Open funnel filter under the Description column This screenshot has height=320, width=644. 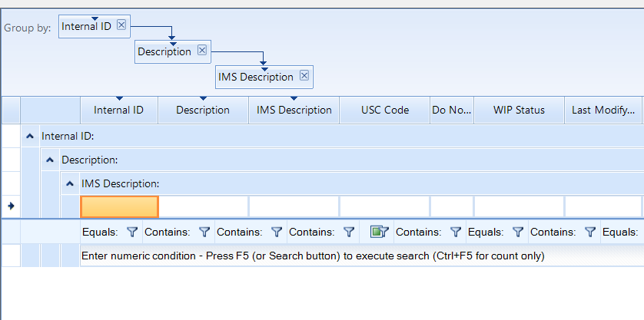204,231
